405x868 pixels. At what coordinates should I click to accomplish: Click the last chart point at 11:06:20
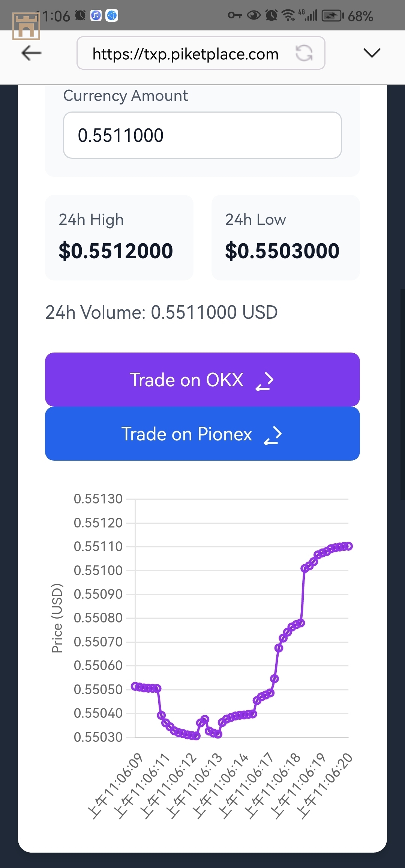pyautogui.click(x=349, y=546)
